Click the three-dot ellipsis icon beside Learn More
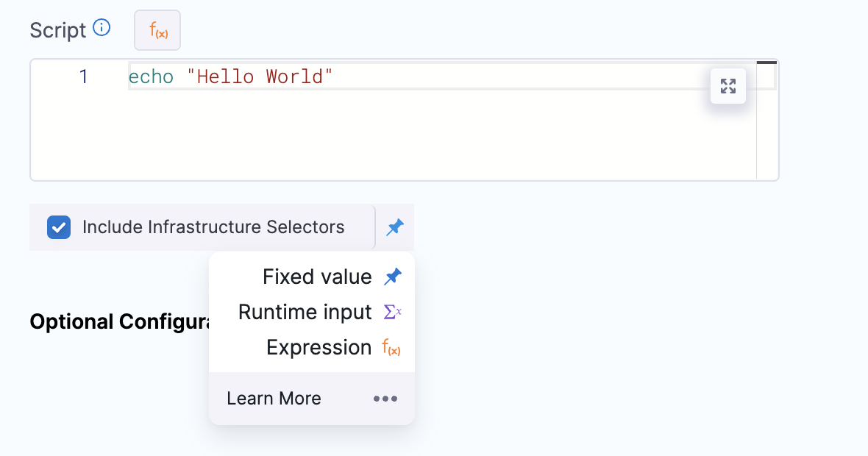The image size is (868, 456). (385, 399)
